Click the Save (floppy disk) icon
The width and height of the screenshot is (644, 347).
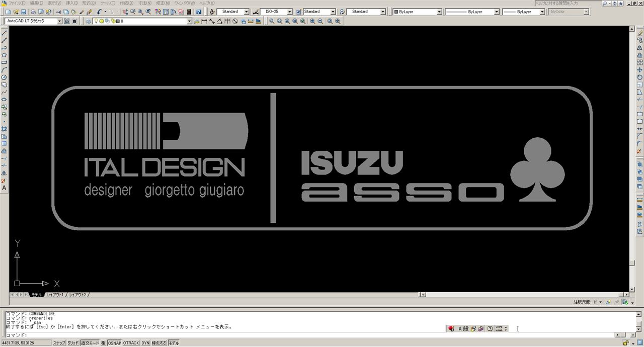coord(24,12)
